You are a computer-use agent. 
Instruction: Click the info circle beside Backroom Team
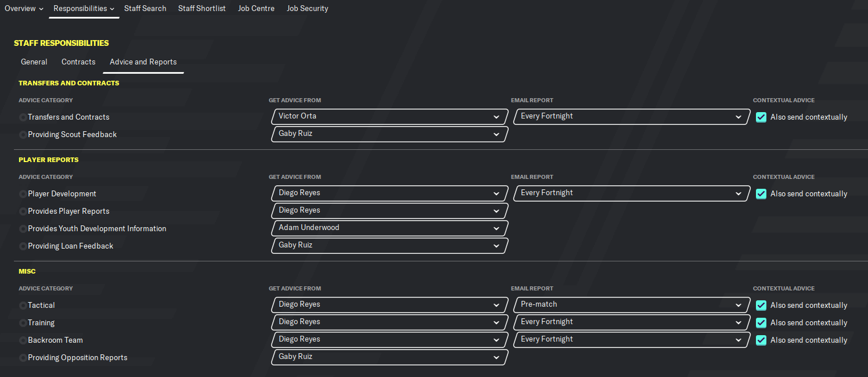coord(23,340)
